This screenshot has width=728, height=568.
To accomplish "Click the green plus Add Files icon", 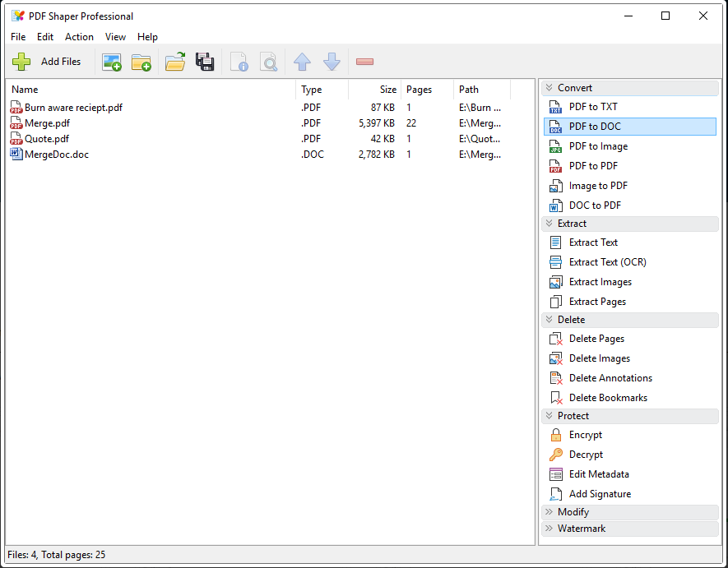I will pos(21,62).
